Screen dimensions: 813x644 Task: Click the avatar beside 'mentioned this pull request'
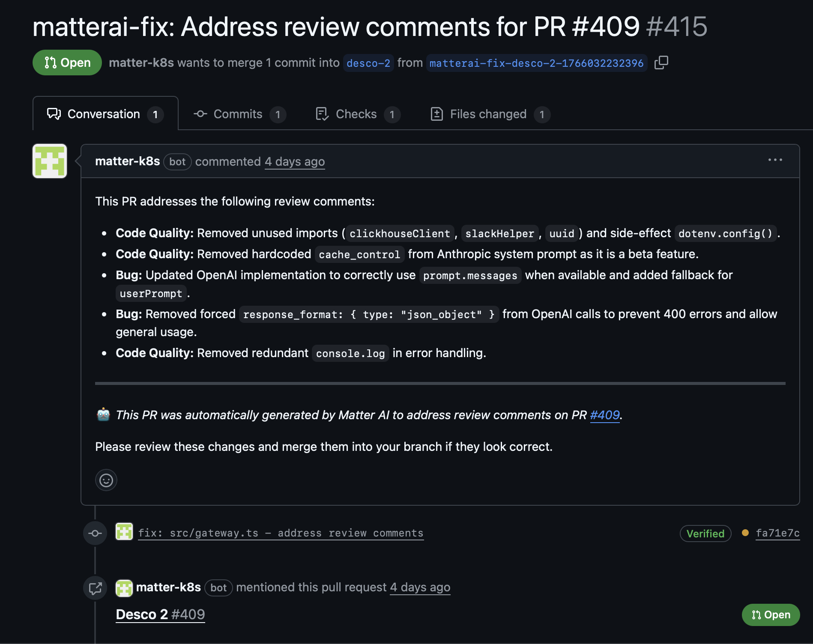click(124, 587)
